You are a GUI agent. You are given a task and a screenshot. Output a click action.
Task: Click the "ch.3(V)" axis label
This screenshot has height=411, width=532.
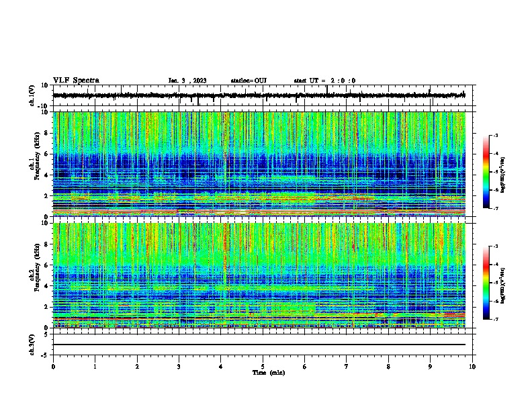(x=32, y=345)
